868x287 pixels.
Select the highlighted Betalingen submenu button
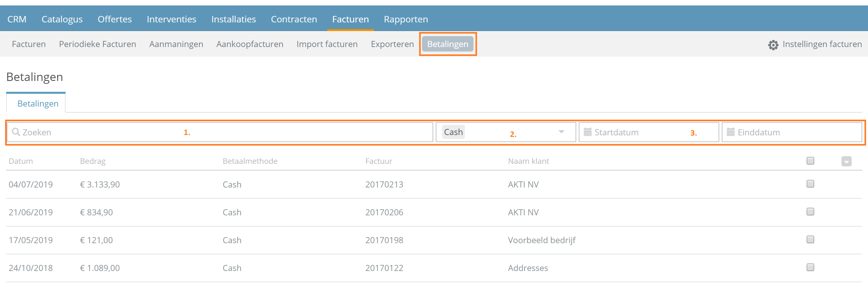tap(448, 44)
